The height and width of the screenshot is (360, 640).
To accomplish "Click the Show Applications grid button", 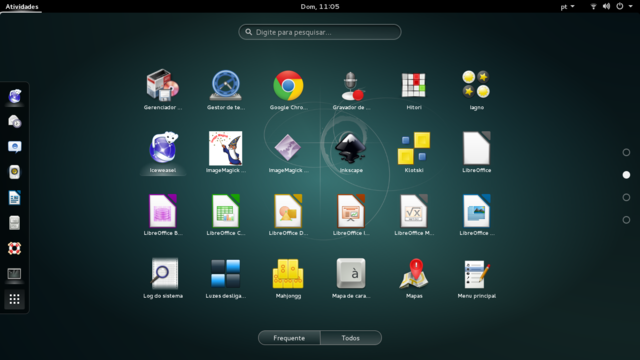I will pyautogui.click(x=15, y=300).
